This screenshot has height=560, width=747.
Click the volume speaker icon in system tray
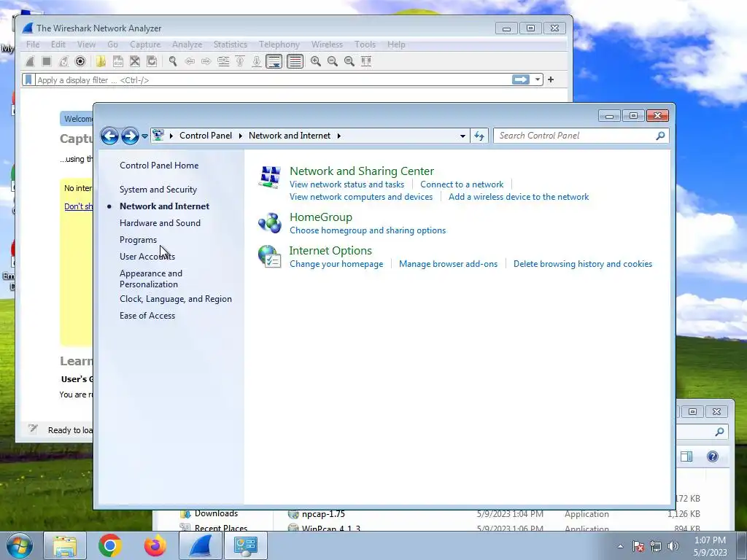[673, 546]
